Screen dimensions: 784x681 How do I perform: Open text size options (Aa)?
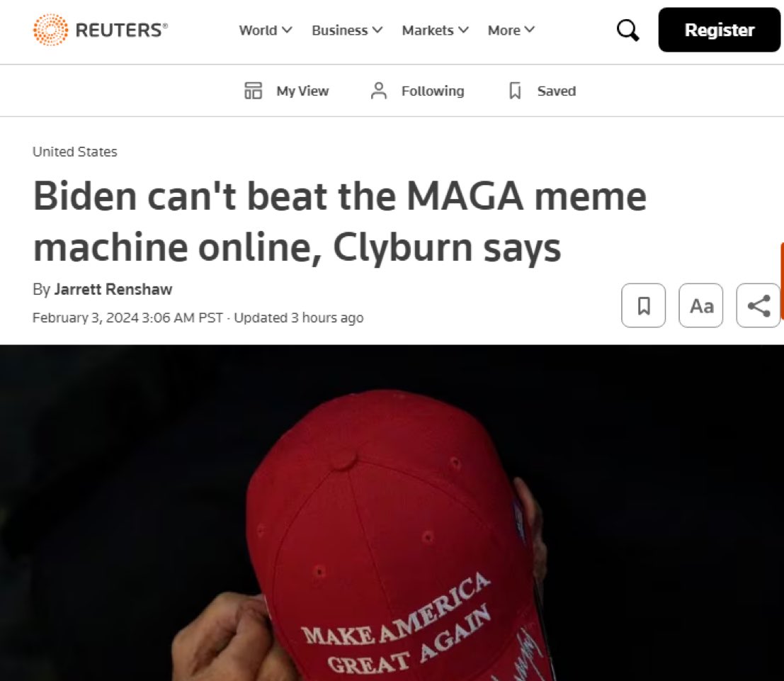click(x=701, y=305)
